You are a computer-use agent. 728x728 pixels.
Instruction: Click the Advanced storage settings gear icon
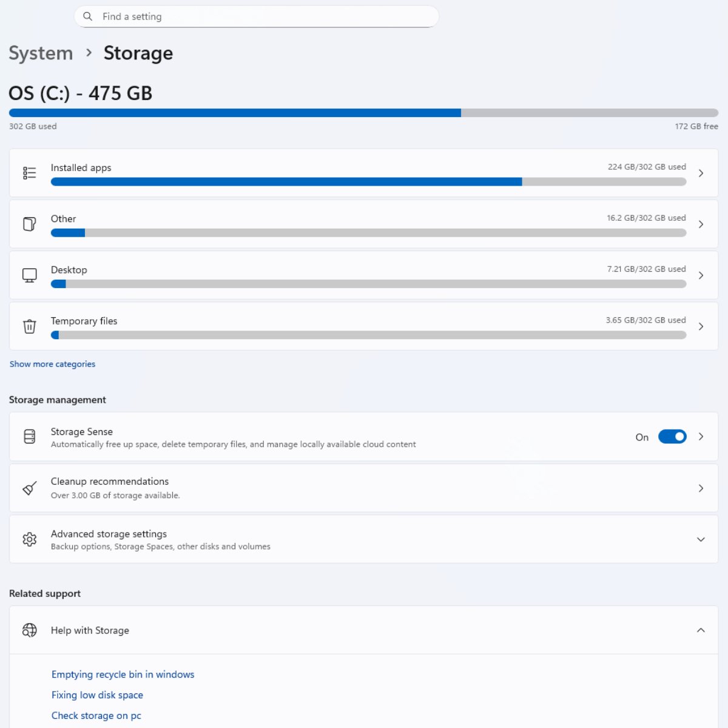[x=29, y=539]
